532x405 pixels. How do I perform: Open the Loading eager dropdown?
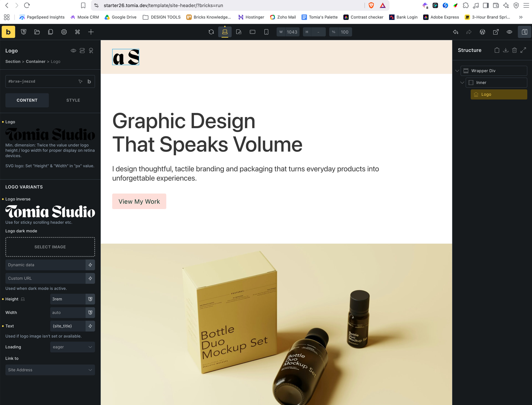(73, 347)
